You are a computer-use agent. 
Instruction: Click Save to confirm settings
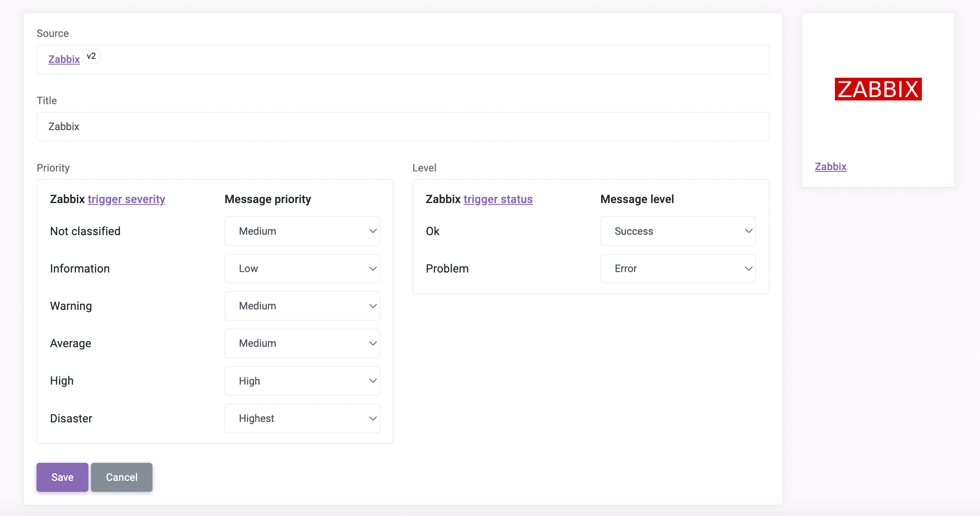click(62, 477)
